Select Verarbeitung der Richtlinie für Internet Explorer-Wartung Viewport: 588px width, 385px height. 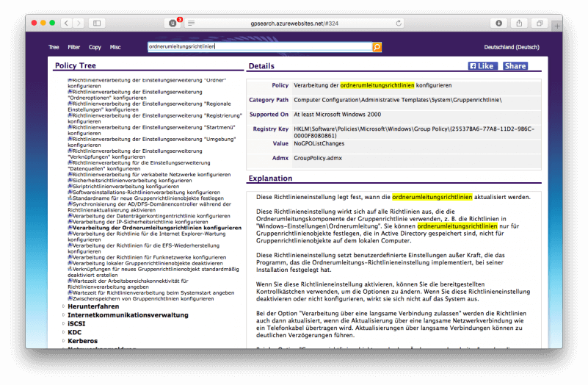tap(147, 237)
